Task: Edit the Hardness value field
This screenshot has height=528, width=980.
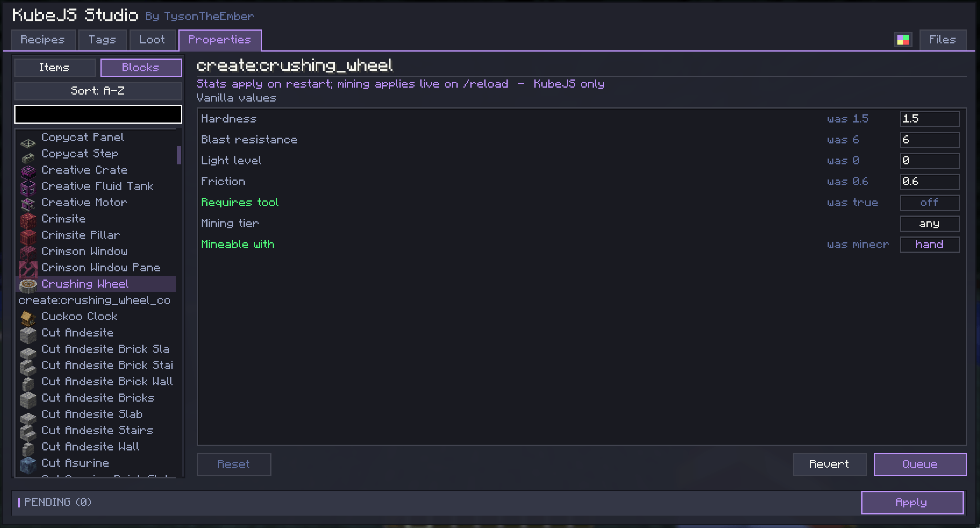Action: (x=930, y=119)
